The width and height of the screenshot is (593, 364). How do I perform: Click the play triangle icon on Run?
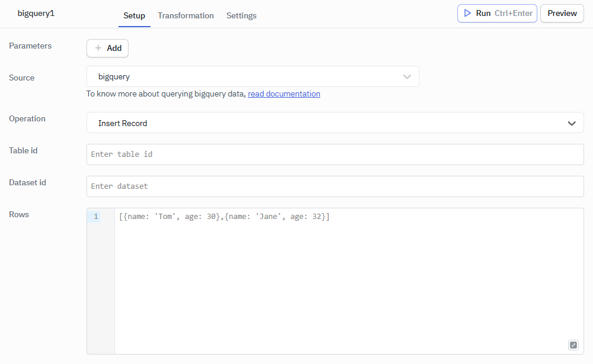[467, 13]
